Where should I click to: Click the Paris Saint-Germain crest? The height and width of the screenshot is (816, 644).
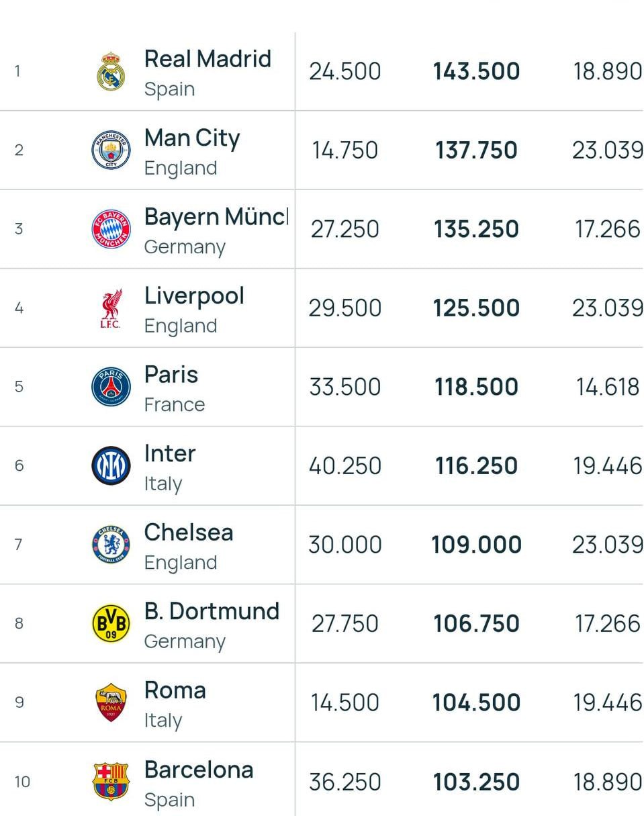(111, 387)
